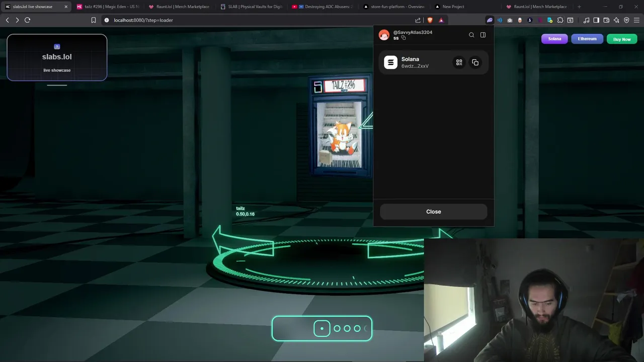Switch to the tailz #296 Magic Eden tab

[x=108, y=7]
